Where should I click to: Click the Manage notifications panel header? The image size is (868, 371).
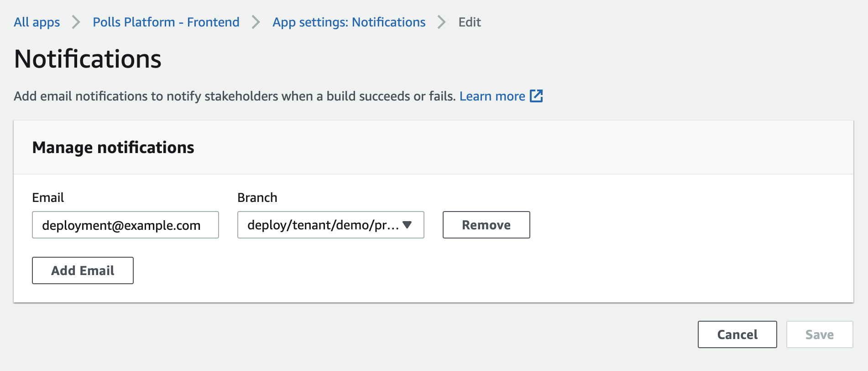pos(113,148)
